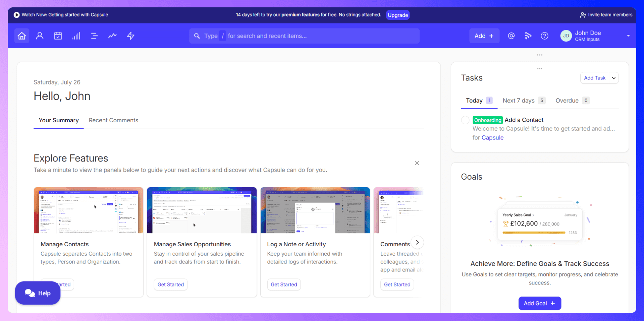The width and height of the screenshot is (644, 321).
Task: Get Started with Manage Sales Opportunities
Action: pyautogui.click(x=171, y=284)
